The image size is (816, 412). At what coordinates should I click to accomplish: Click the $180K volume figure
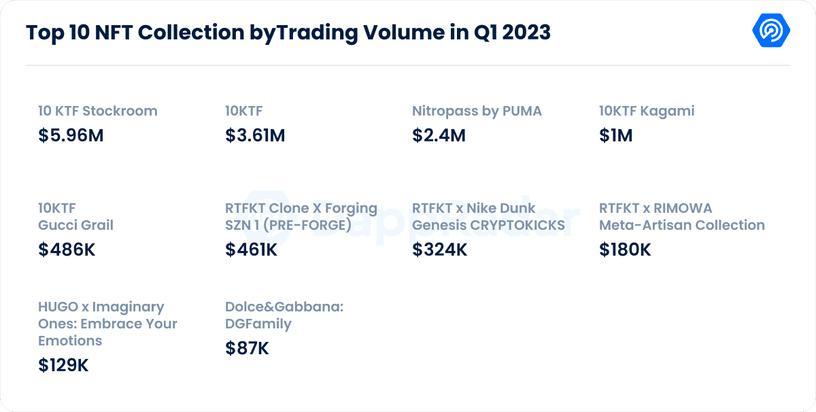click(x=625, y=249)
